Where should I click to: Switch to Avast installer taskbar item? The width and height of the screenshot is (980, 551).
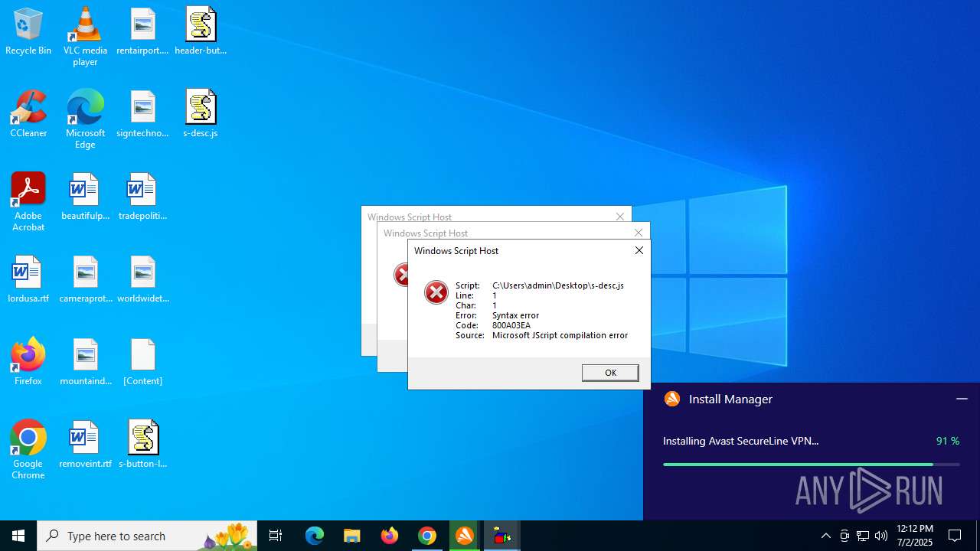[x=465, y=536]
